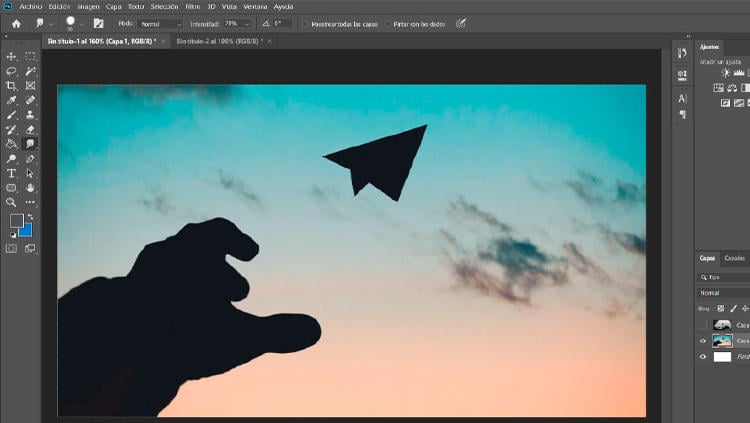The height and width of the screenshot is (423, 750).
Task: Lock transparent pixels in Layers panel
Action: tap(721, 309)
